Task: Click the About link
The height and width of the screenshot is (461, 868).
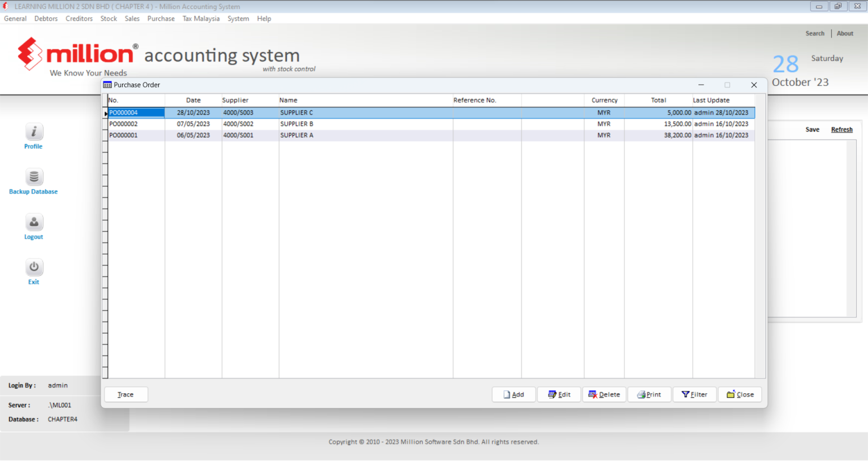Action: pyautogui.click(x=845, y=33)
